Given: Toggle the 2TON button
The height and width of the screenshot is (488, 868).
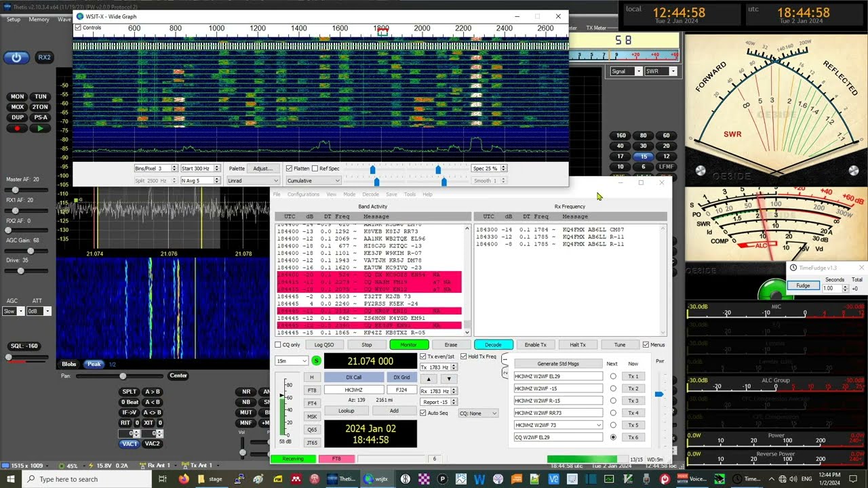Looking at the screenshot, I should [41, 107].
